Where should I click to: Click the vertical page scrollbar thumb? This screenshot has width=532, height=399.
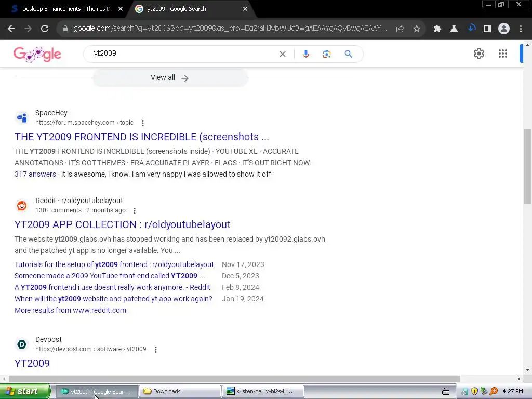528,166
